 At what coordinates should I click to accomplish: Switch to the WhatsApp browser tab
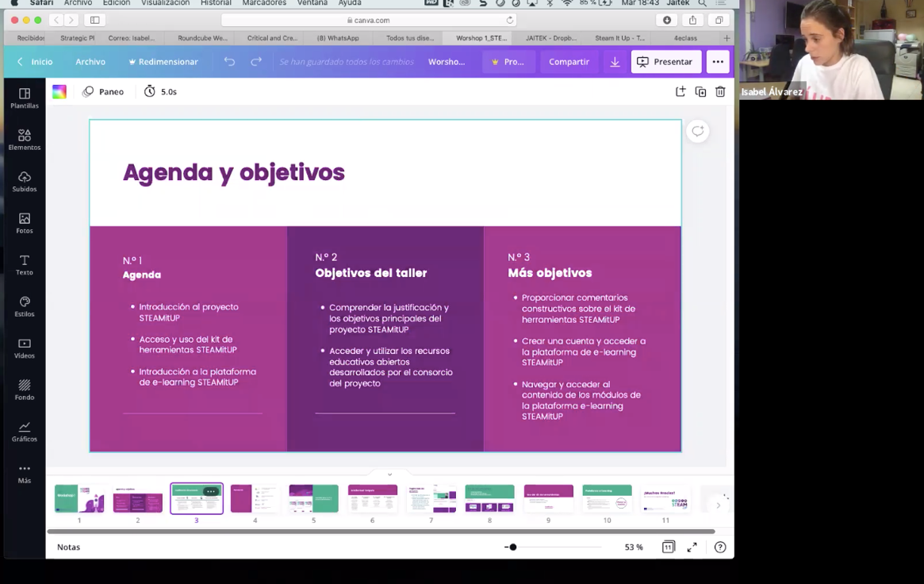[338, 38]
